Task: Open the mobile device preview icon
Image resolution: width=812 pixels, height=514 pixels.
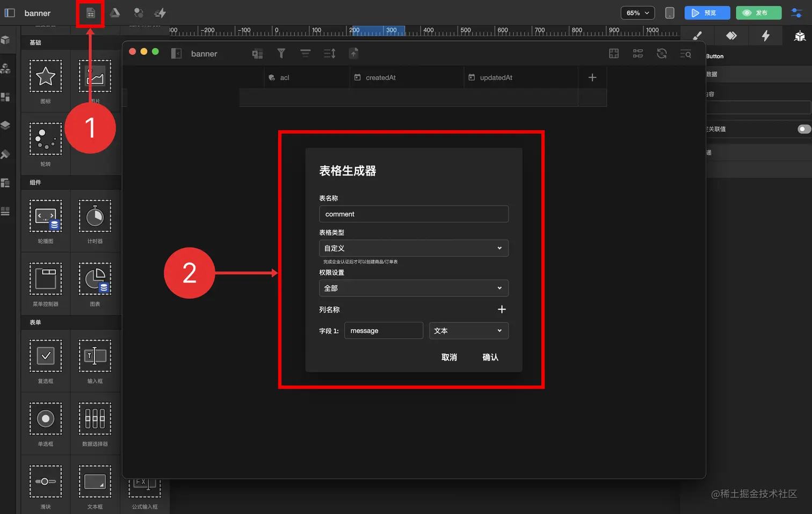Action: (x=670, y=13)
